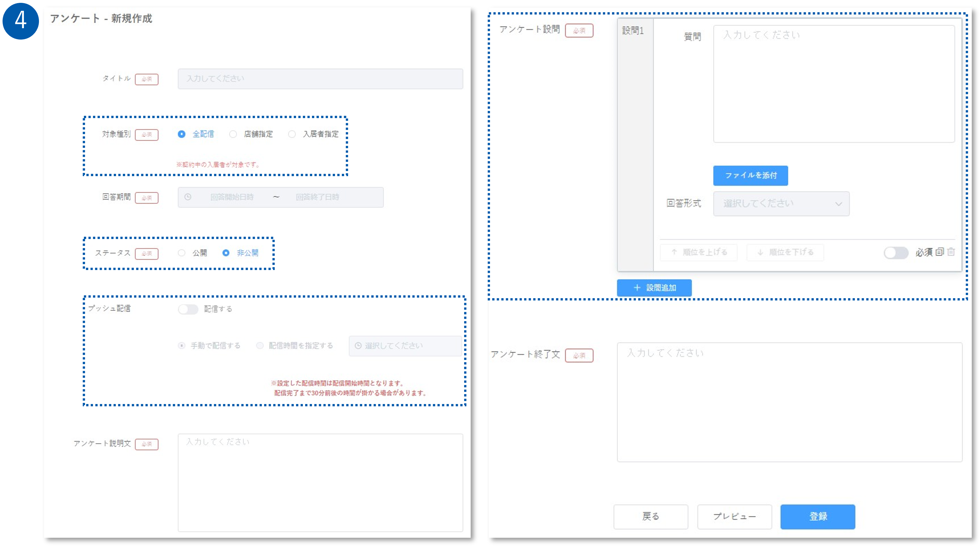Click the プレビュー button
This screenshot has width=980, height=546.
point(734,516)
